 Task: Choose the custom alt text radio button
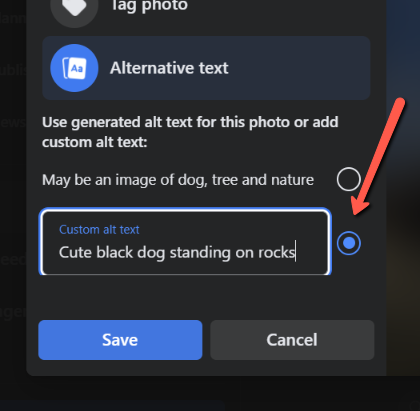coord(349,243)
